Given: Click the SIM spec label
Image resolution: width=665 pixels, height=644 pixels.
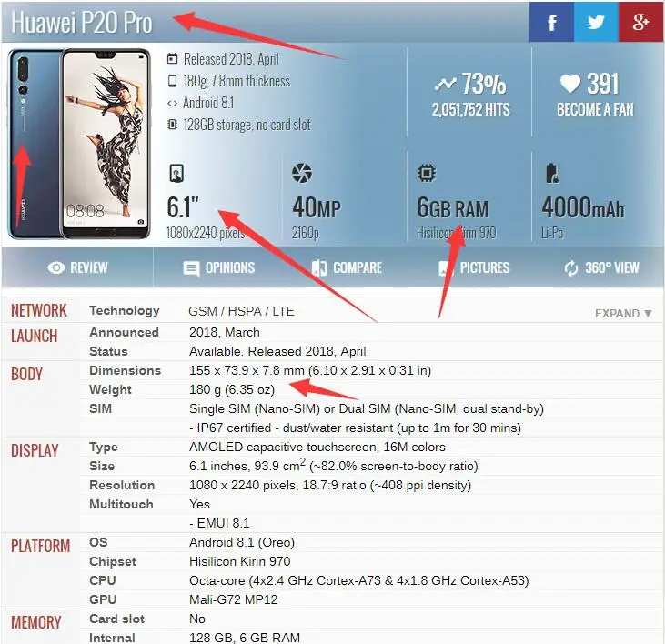Looking at the screenshot, I should click(100, 408).
